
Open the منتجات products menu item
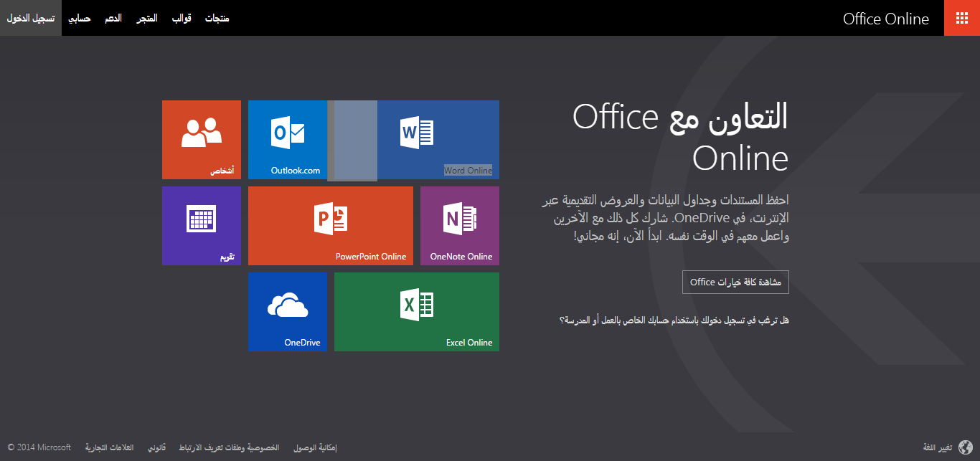pos(217,18)
